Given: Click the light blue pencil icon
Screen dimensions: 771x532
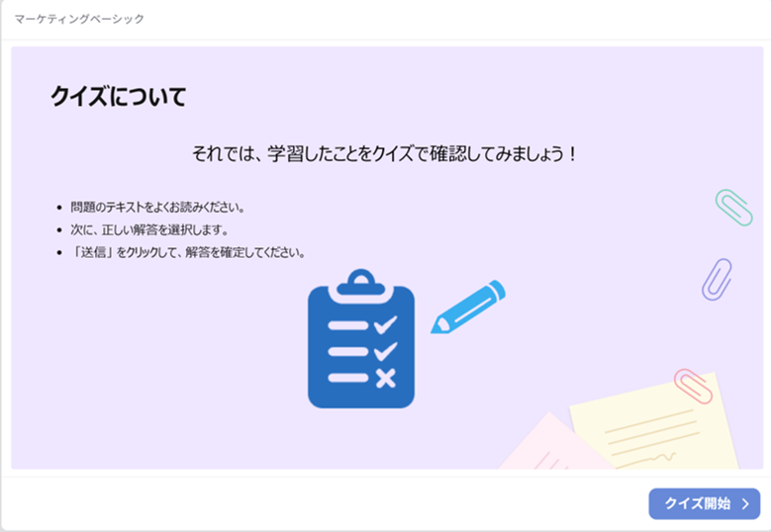Looking at the screenshot, I should (468, 307).
